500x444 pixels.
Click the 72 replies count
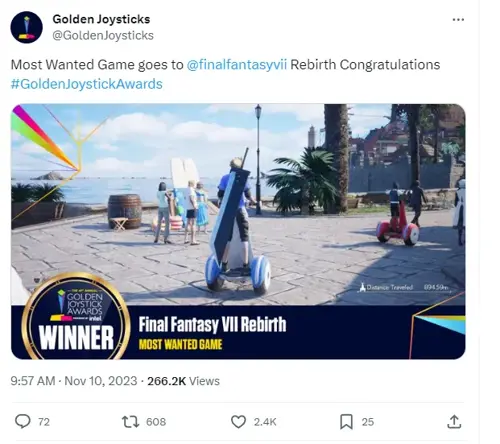(x=44, y=422)
